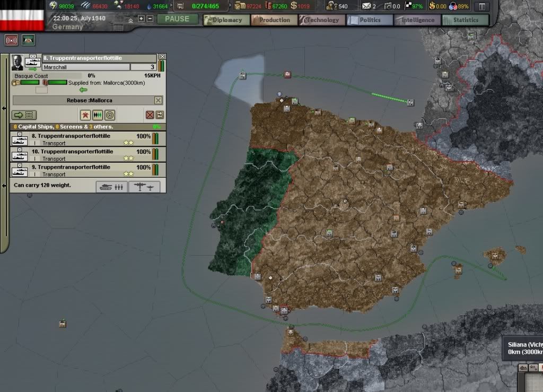Click the Rebase :Mallorca order bar
Viewport: 543px width, 392px height.
pos(87,100)
